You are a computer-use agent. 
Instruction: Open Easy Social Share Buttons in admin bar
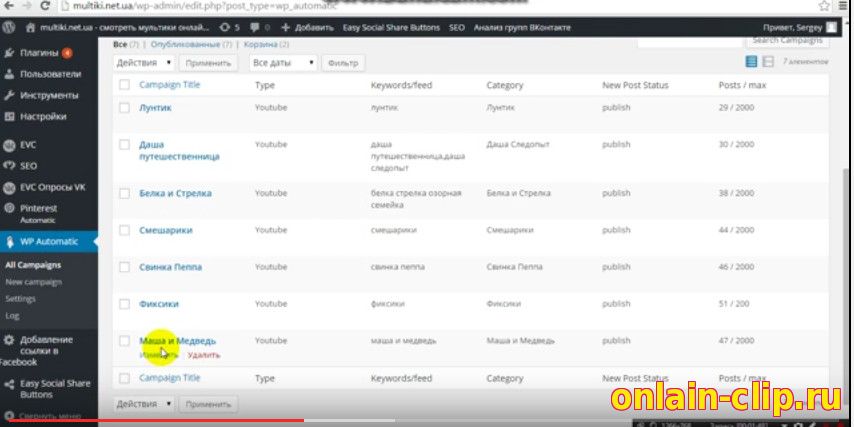[x=391, y=27]
